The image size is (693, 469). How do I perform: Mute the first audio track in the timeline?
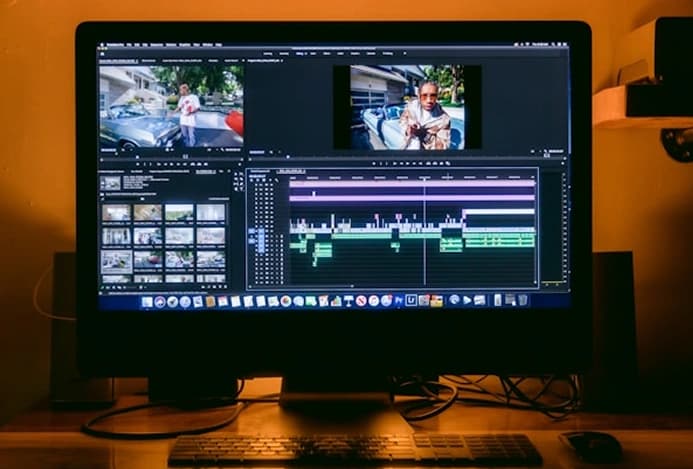(272, 238)
